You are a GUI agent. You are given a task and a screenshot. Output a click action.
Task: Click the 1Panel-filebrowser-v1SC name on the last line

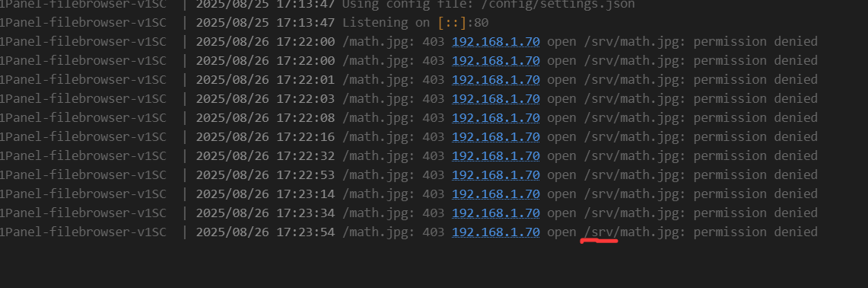[83, 232]
